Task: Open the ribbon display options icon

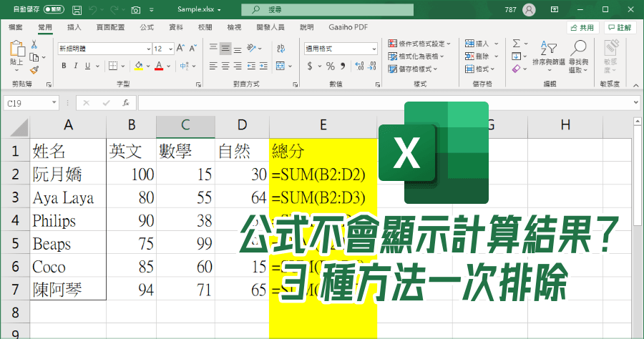Action: [555, 9]
